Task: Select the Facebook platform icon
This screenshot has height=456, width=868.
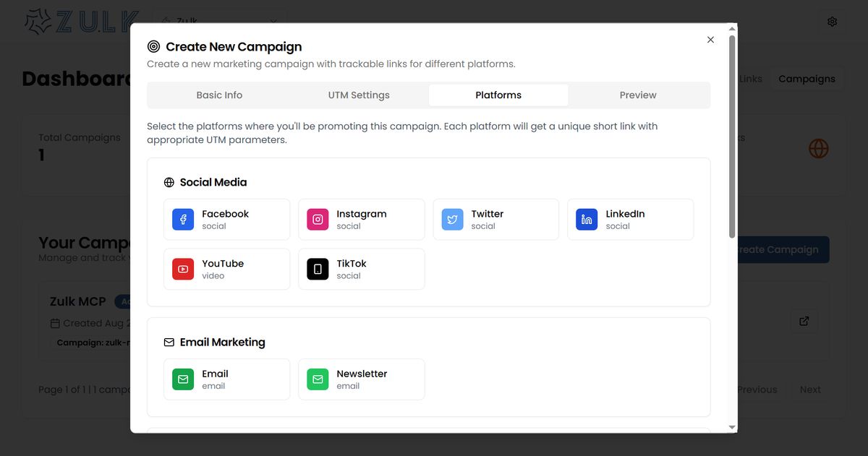Action: click(x=183, y=220)
